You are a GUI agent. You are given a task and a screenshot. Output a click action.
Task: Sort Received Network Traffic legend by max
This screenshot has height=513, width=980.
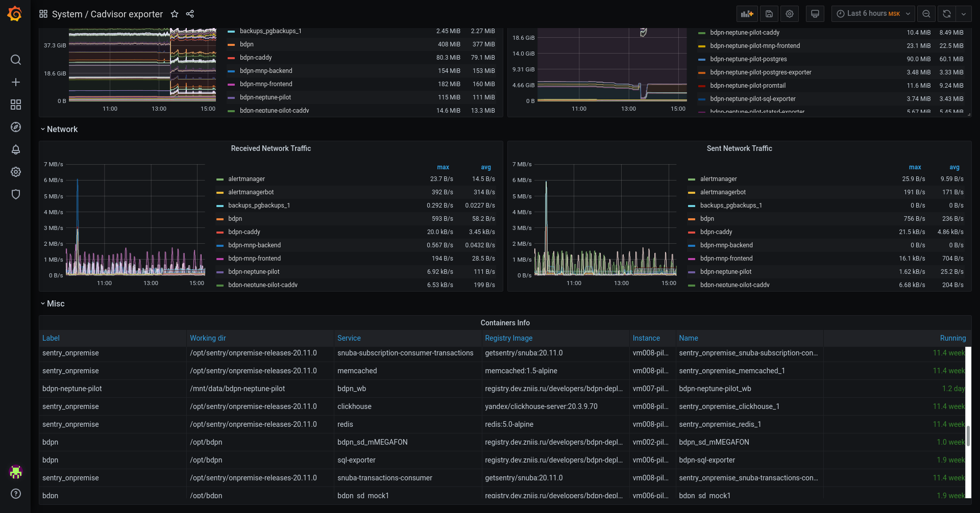(443, 167)
